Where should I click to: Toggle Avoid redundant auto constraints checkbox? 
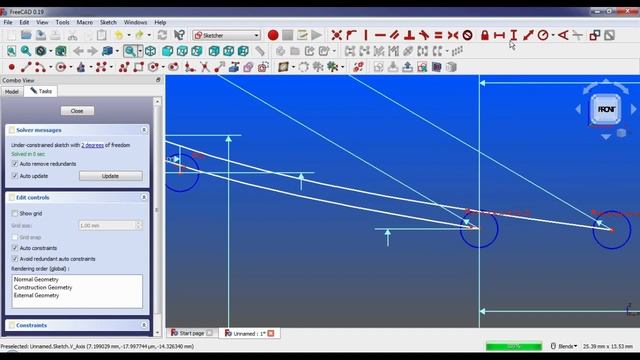(x=15, y=259)
